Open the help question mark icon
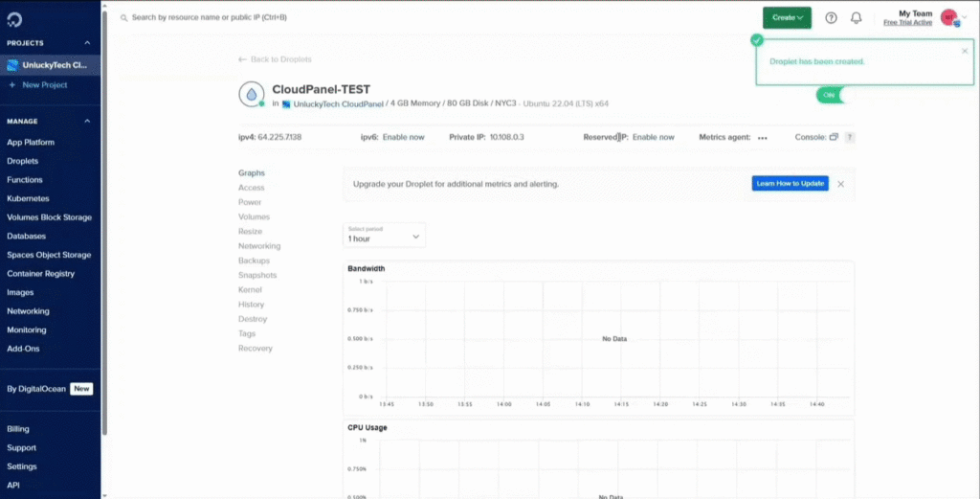The width and height of the screenshot is (980, 499). 831,17
